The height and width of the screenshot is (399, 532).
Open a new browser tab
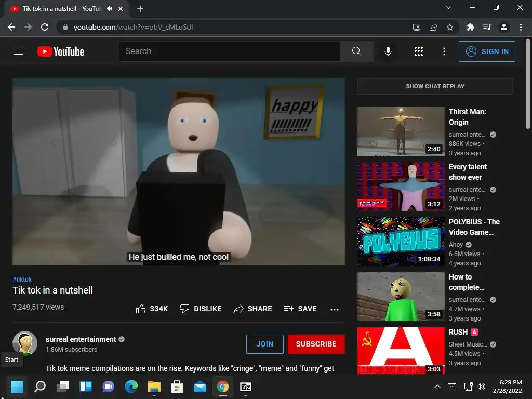pos(140,9)
